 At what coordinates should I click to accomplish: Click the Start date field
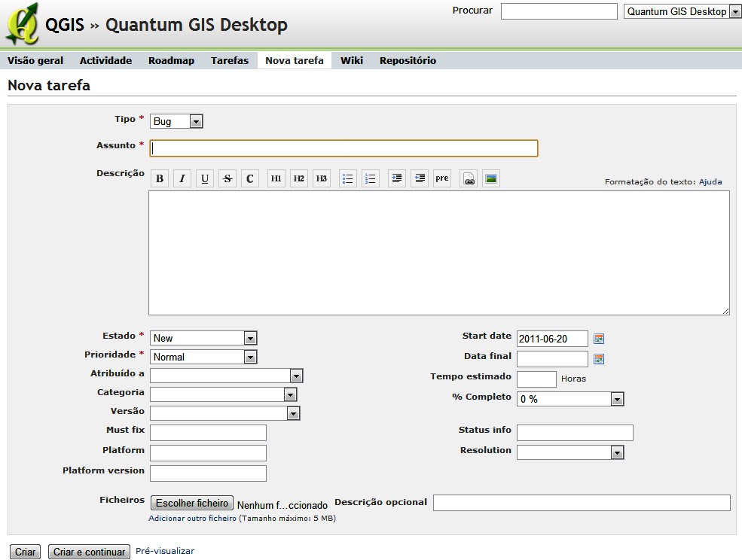pyautogui.click(x=552, y=339)
